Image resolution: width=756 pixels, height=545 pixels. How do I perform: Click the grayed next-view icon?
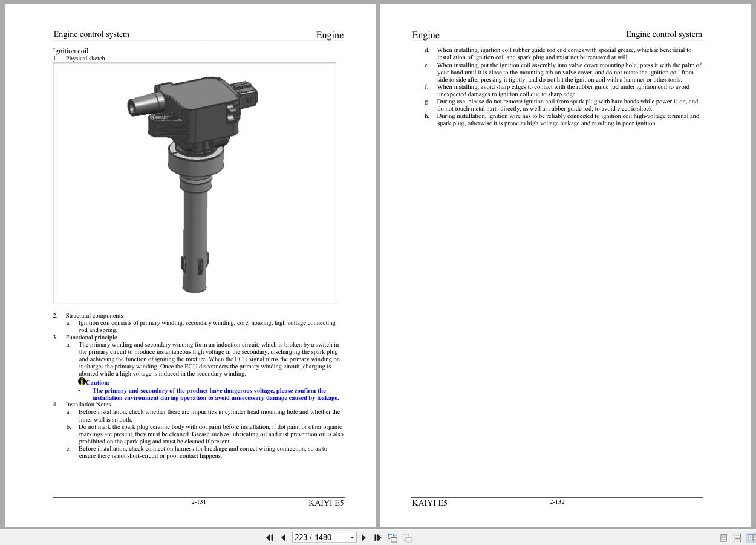407,537
